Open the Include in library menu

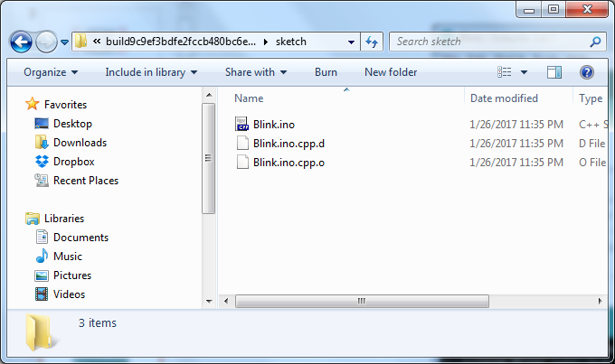(x=151, y=72)
